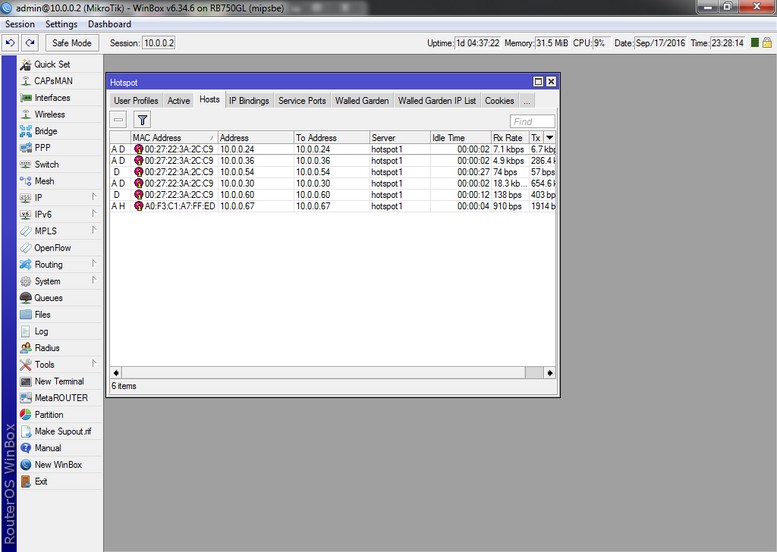Expand the IP submenu
The width and height of the screenshot is (777, 552).
pyautogui.click(x=94, y=197)
